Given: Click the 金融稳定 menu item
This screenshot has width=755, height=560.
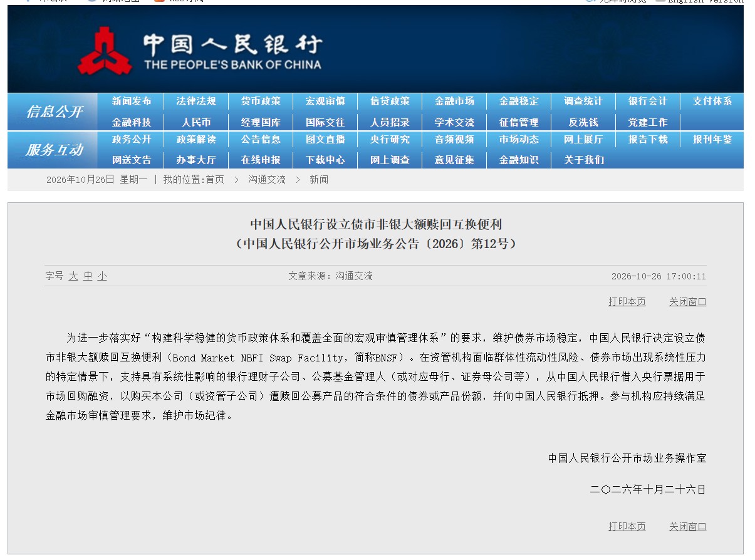Looking at the screenshot, I should click(519, 101).
